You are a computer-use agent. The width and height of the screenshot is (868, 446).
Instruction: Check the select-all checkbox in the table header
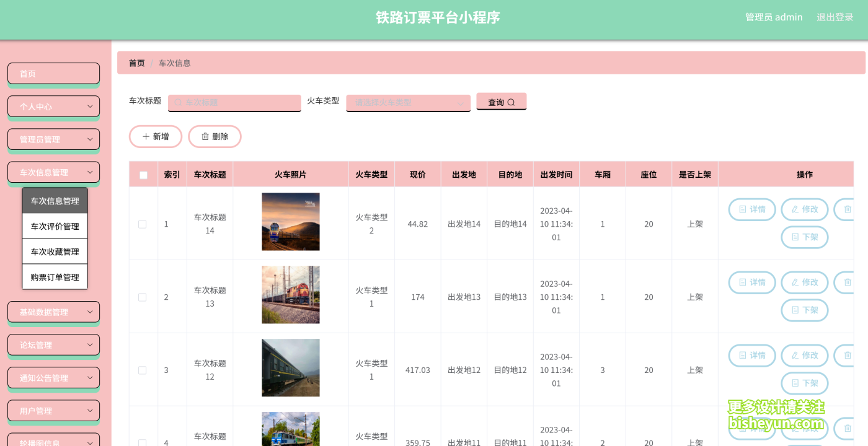(x=142, y=174)
